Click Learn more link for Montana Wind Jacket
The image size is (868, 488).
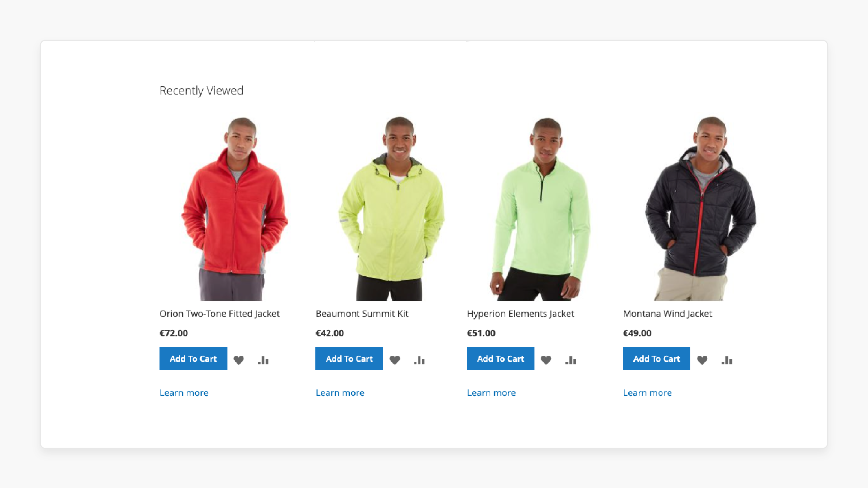tap(647, 393)
